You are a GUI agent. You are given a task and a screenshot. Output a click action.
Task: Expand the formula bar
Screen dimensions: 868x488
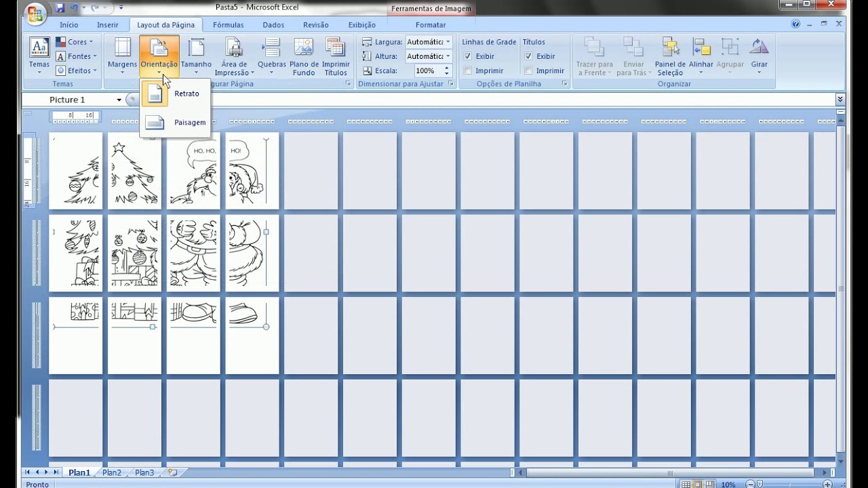(840, 100)
